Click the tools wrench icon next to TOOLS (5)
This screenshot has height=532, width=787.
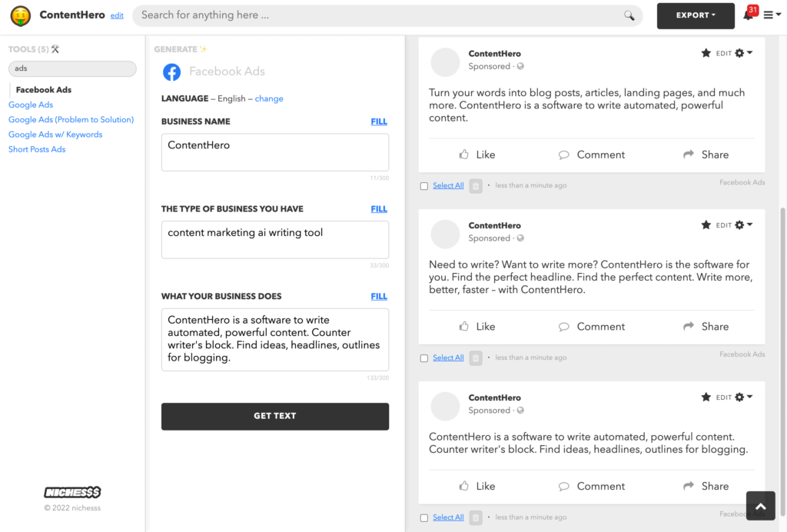coord(55,49)
